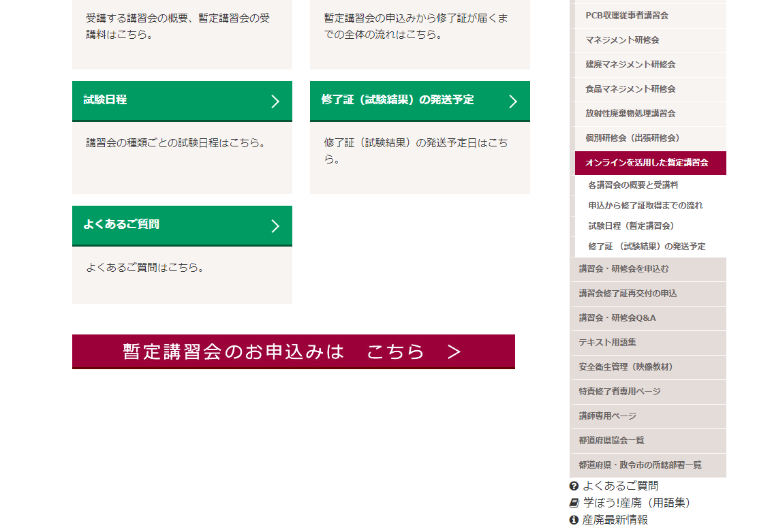Open 都道府県協会一覧 sidebar link

[611, 441]
